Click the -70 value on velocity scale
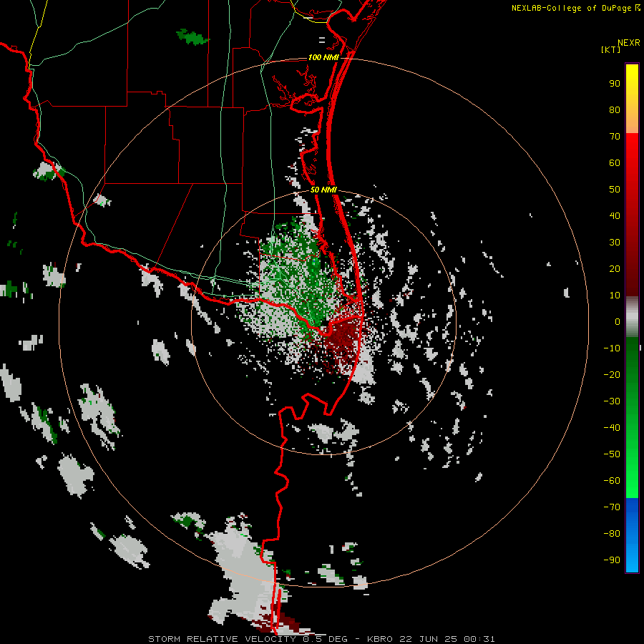The width and height of the screenshot is (644, 644). coord(612,507)
